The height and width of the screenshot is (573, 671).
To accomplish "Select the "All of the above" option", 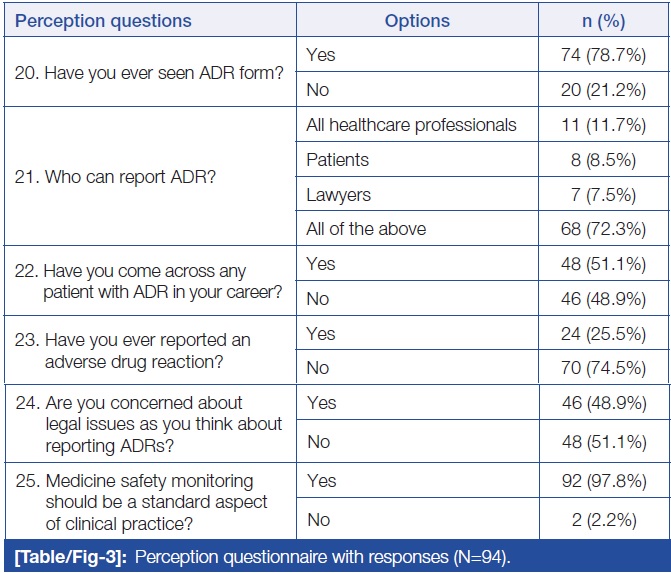I will 366,229.
